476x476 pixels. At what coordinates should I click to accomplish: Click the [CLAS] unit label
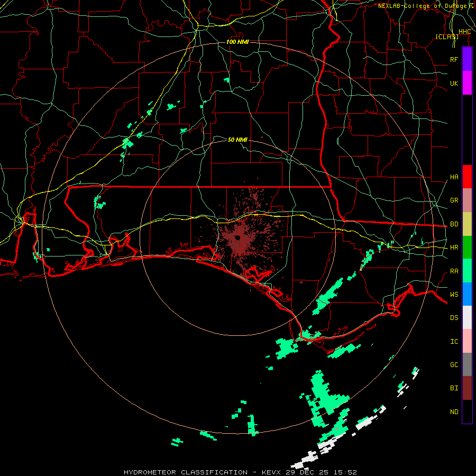pyautogui.click(x=447, y=36)
